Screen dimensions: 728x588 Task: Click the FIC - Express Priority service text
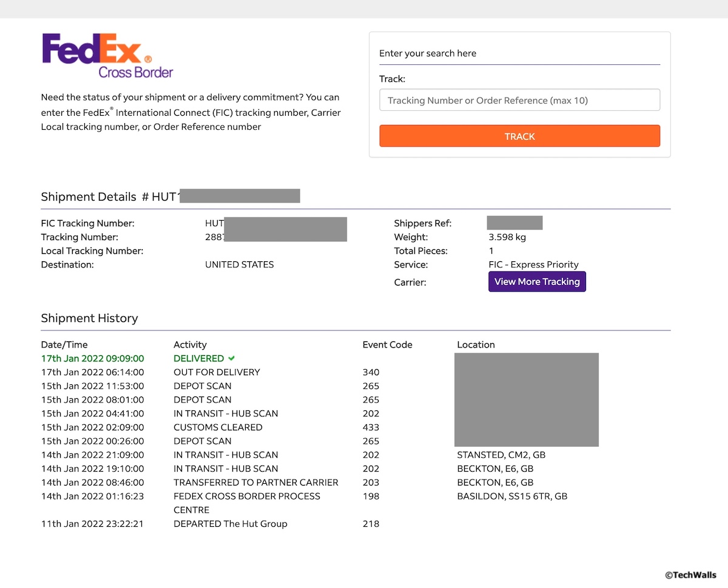click(x=533, y=265)
